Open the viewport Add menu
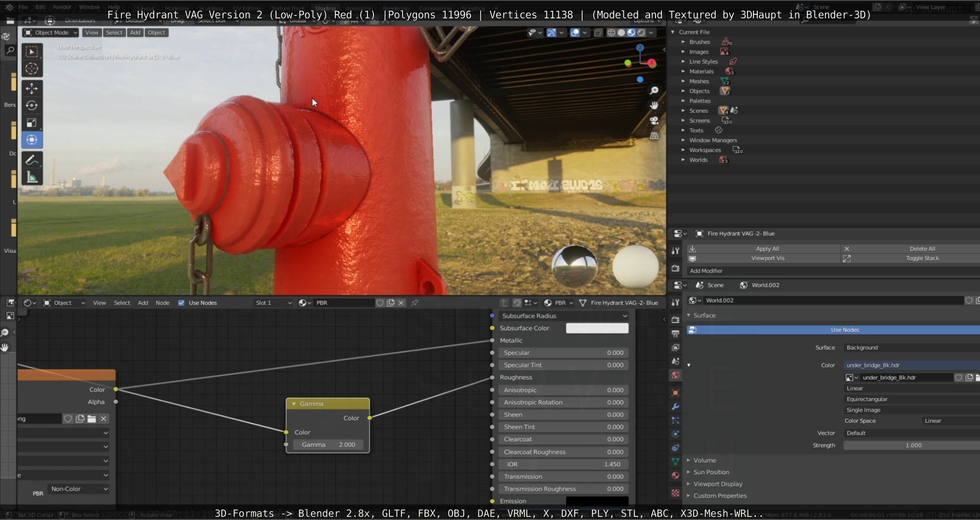The width and height of the screenshot is (980, 520). [x=135, y=33]
